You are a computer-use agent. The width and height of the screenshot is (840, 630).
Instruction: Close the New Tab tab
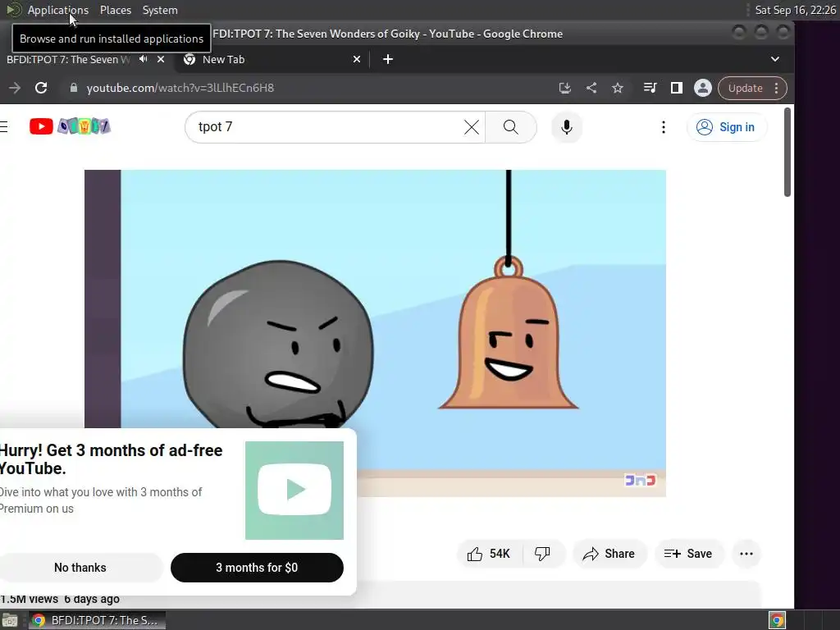[357, 59]
